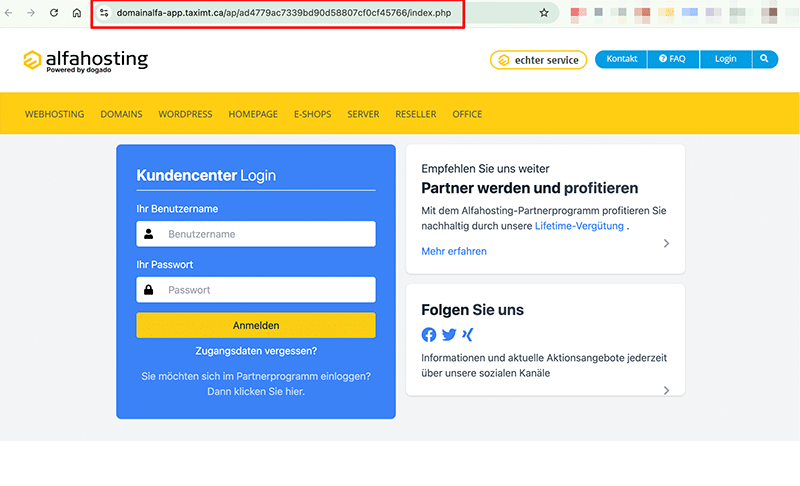Screen dimensions: 800x486
Task: Expand the partner program card chevron
Action: [666, 243]
